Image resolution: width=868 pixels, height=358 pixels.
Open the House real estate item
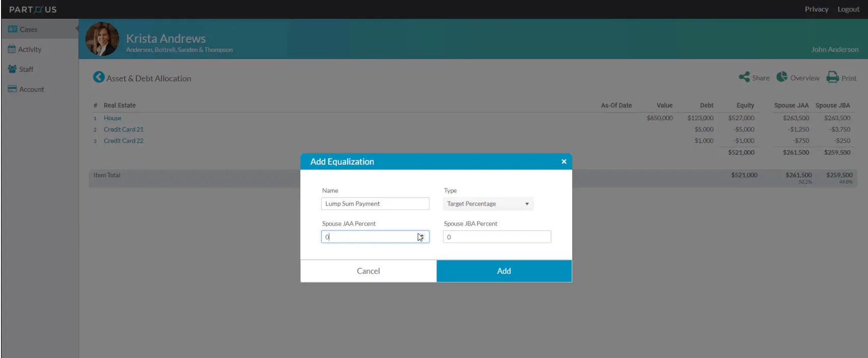click(x=113, y=118)
